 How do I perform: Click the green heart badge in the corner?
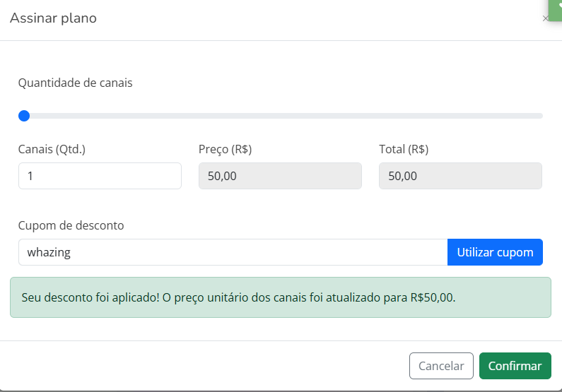[x=554, y=8]
